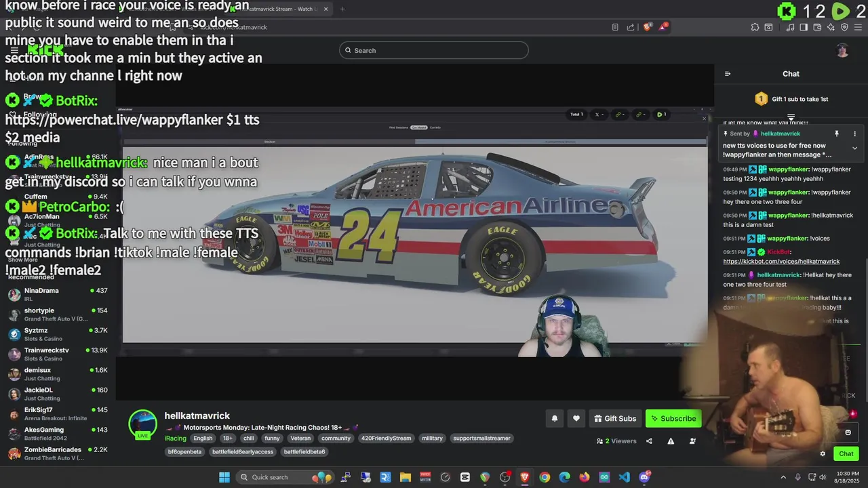This screenshot has height=488, width=868.
Task: Click the iRacing category link
Action: 175,439
